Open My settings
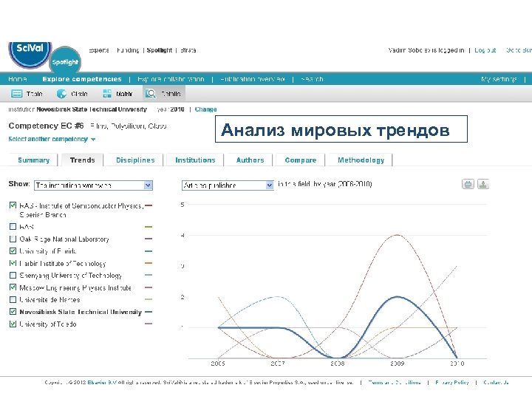The width and height of the screenshot is (532, 399). (499, 79)
